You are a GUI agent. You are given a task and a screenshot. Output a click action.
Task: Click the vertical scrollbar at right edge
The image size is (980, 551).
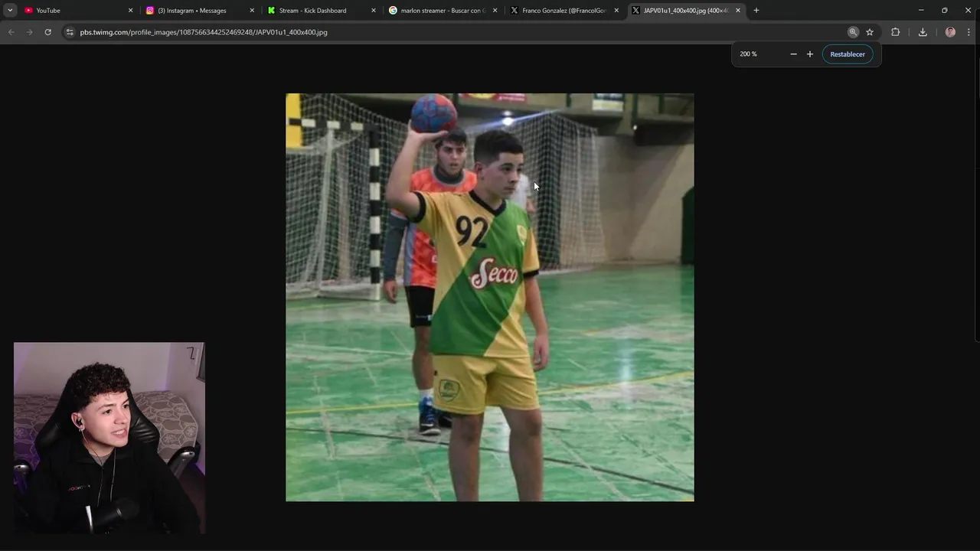(x=977, y=191)
